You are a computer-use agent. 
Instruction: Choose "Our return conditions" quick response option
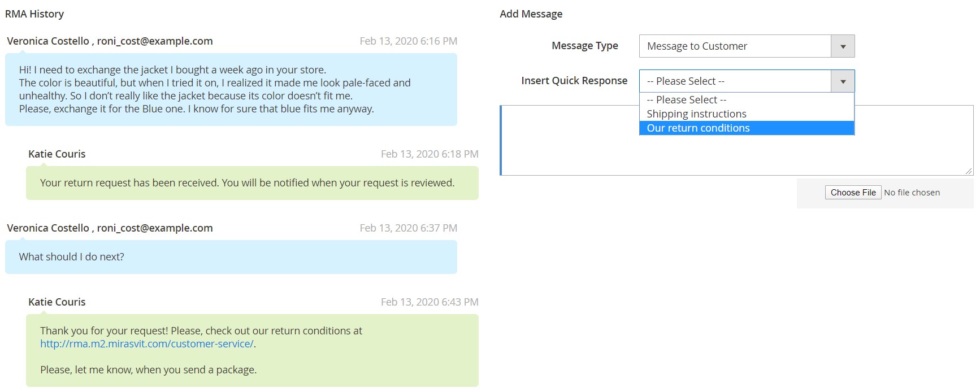pyautogui.click(x=747, y=128)
